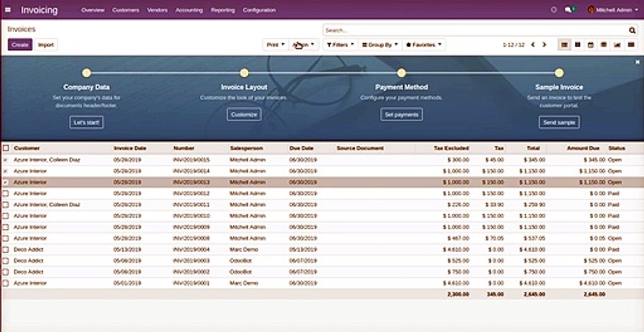The image size is (644, 332).
Task: Click the Customize button
Action: click(x=244, y=114)
